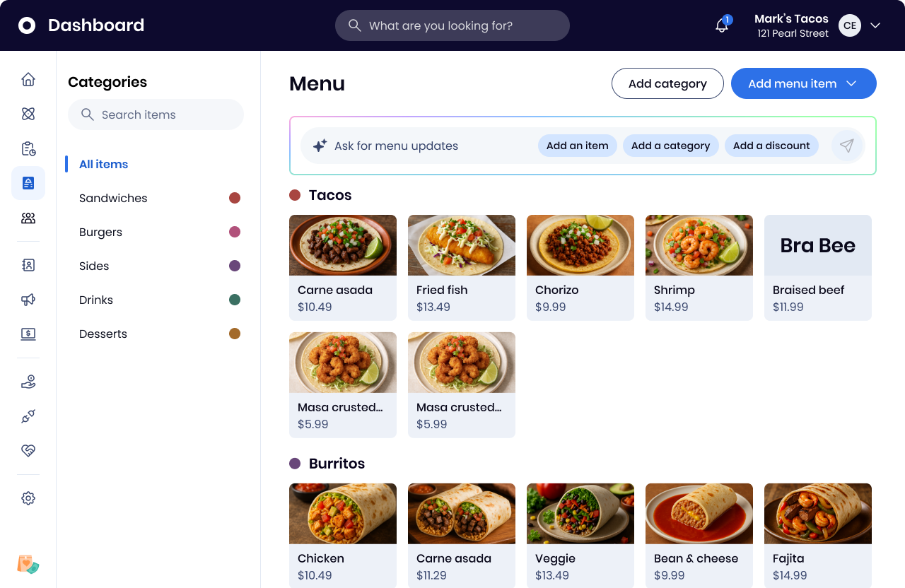Open the Mark's Tacos account dropdown chevron
This screenshot has height=588, width=905.
click(875, 25)
